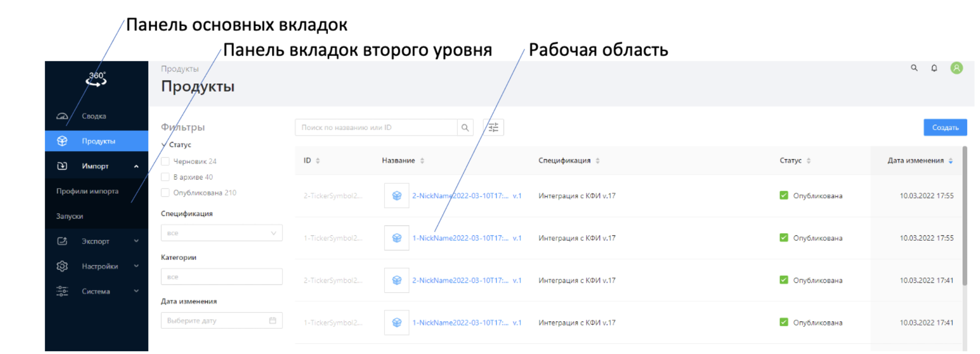
Task: Open the table column settings icon
Action: tap(493, 128)
